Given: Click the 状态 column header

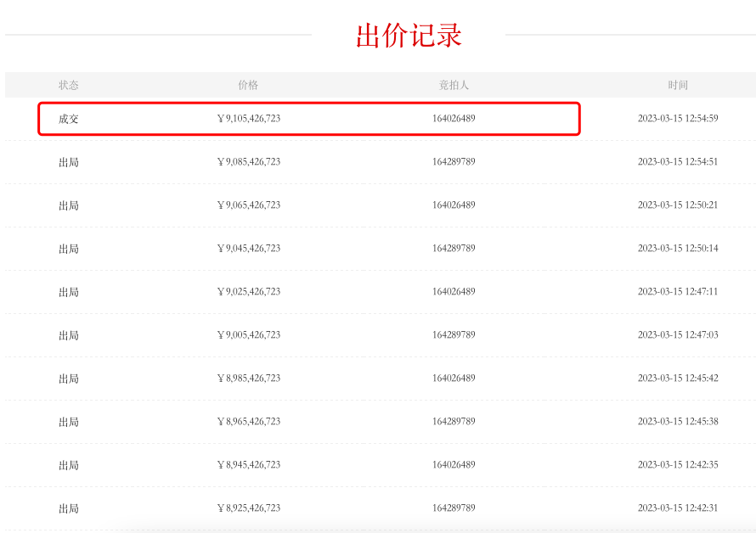Looking at the screenshot, I should pyautogui.click(x=69, y=85).
